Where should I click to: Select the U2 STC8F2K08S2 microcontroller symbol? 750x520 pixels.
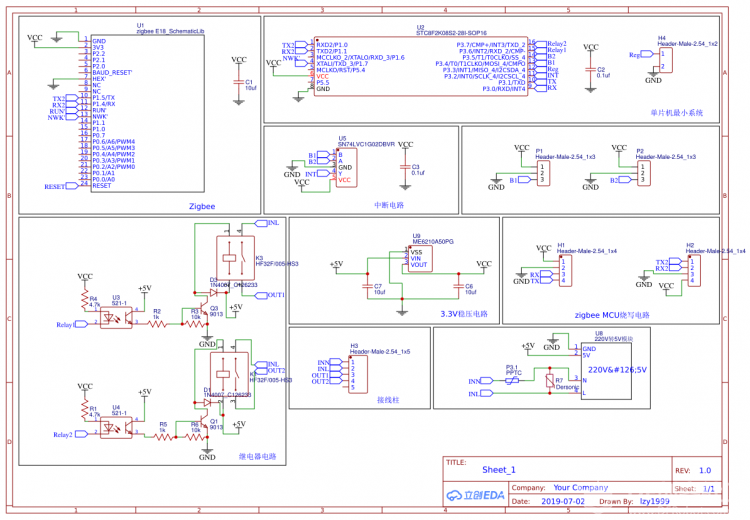click(421, 66)
